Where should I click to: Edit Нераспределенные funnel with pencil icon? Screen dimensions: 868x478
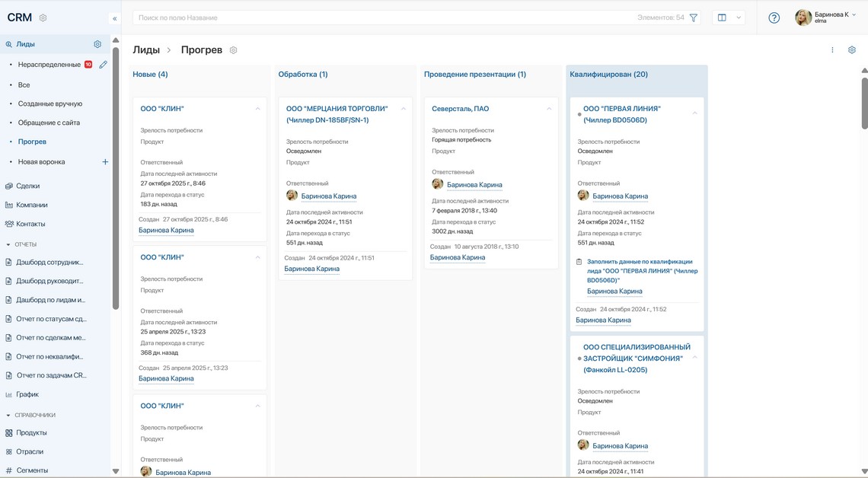tap(103, 65)
